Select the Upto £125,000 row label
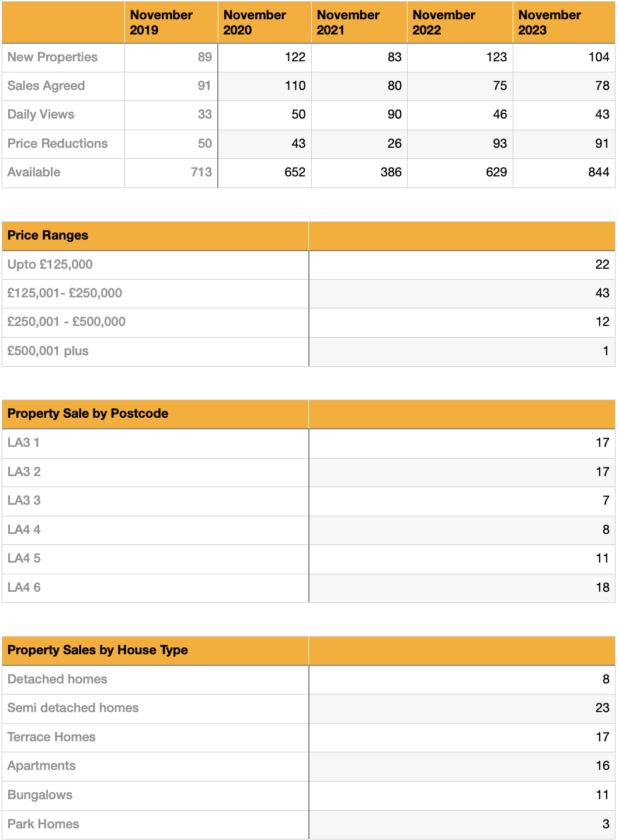 [x=50, y=265]
